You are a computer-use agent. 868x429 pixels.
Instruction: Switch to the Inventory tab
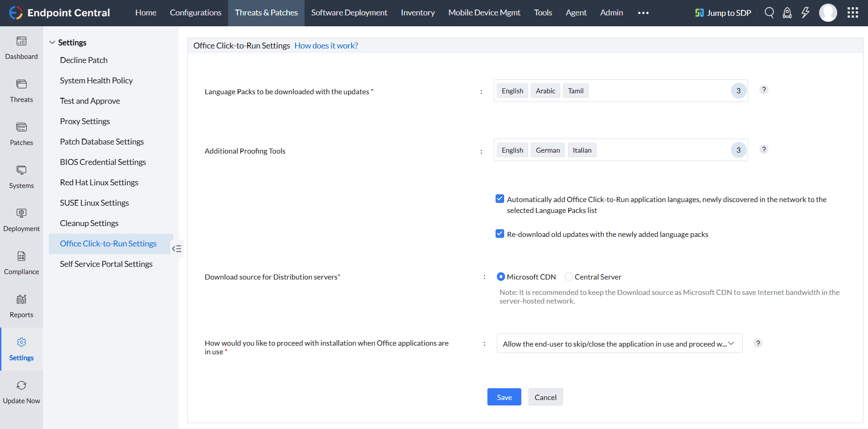(x=417, y=13)
